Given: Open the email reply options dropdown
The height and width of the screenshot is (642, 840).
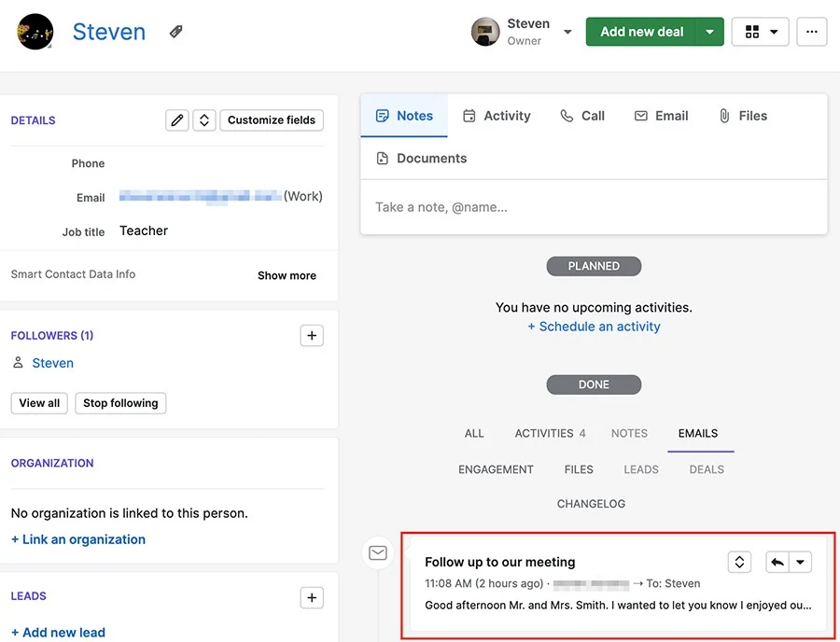Looking at the screenshot, I should [x=801, y=562].
